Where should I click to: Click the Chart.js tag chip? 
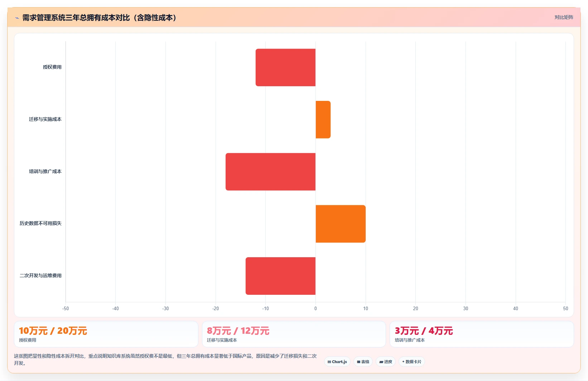pyautogui.click(x=337, y=362)
